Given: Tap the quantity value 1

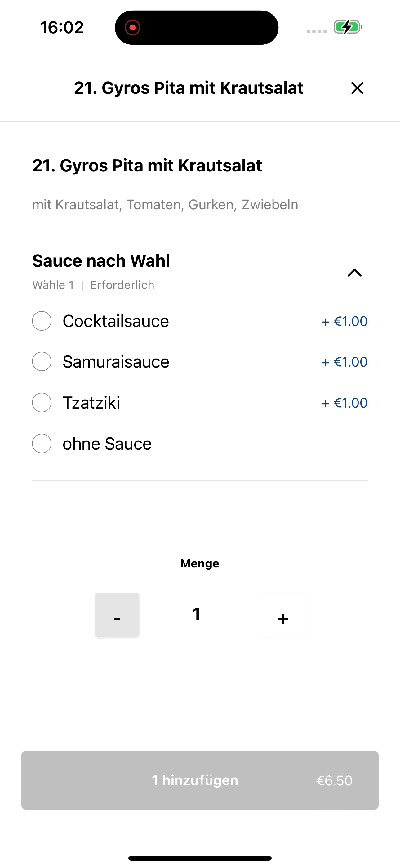Looking at the screenshot, I should click(197, 614).
